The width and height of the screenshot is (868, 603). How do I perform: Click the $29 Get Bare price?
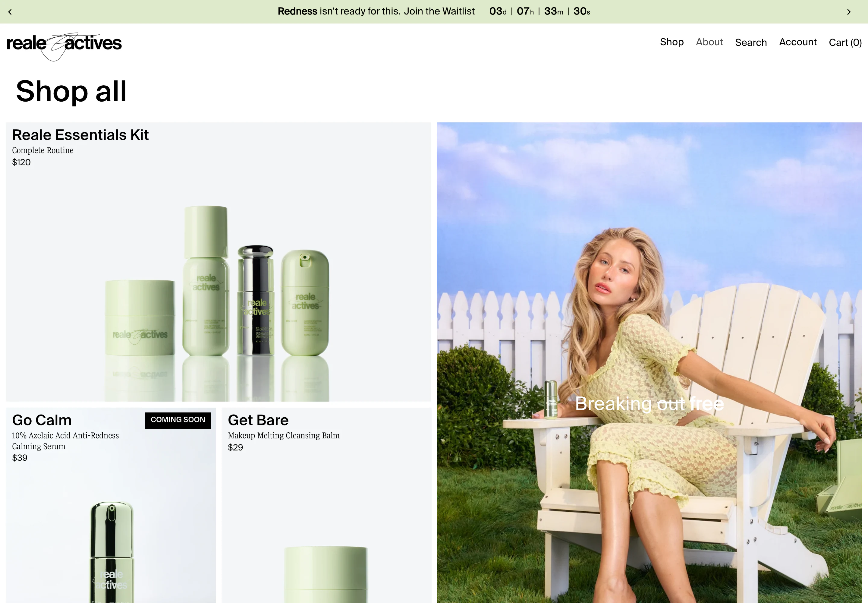click(x=235, y=448)
